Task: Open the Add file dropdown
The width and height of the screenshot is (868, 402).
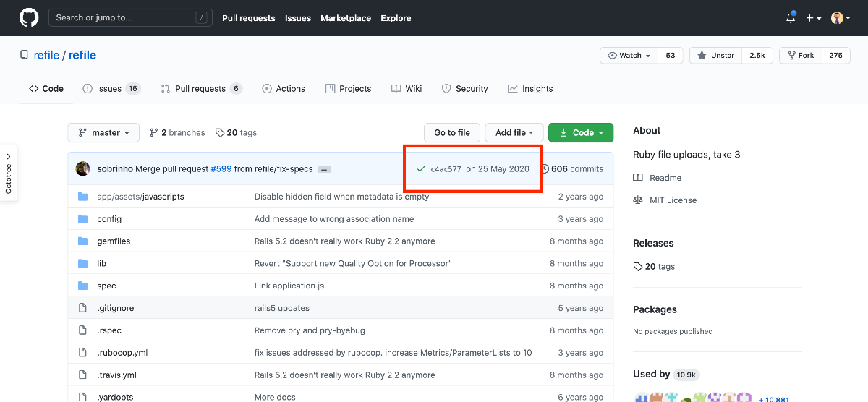Action: [514, 132]
